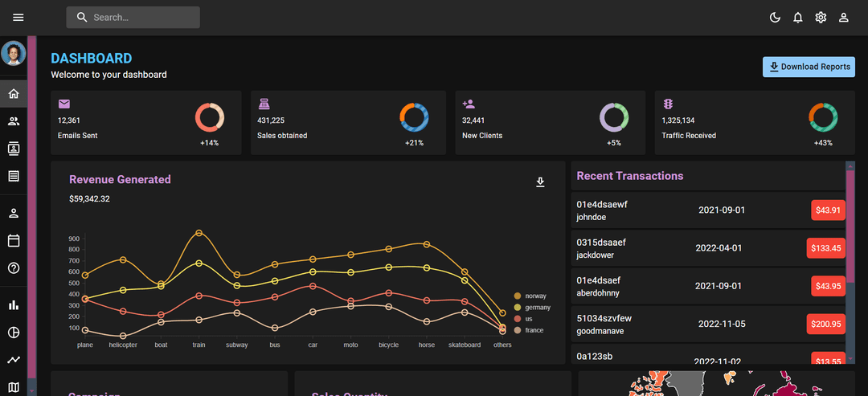
Task: Open the invoices list sidebar icon
Action: pos(14,176)
